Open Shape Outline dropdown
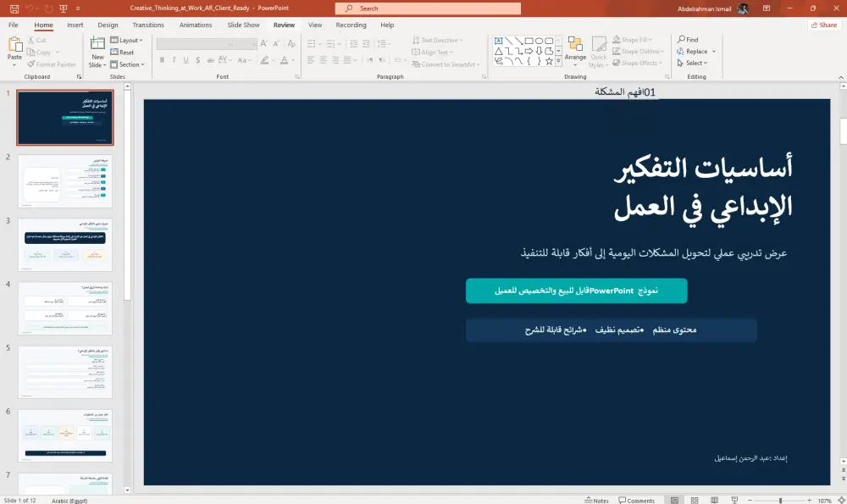This screenshot has height=504, width=847. [638, 52]
